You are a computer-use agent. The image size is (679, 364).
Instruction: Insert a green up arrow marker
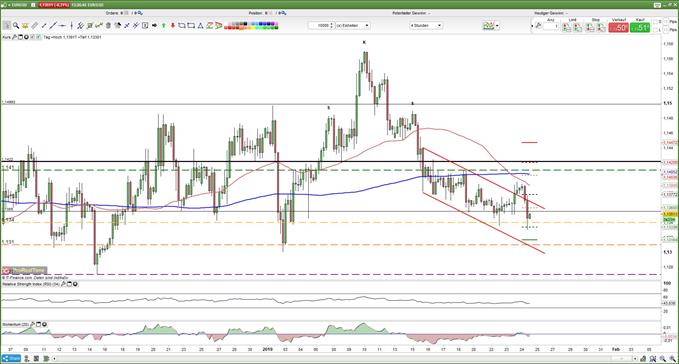click(x=164, y=26)
